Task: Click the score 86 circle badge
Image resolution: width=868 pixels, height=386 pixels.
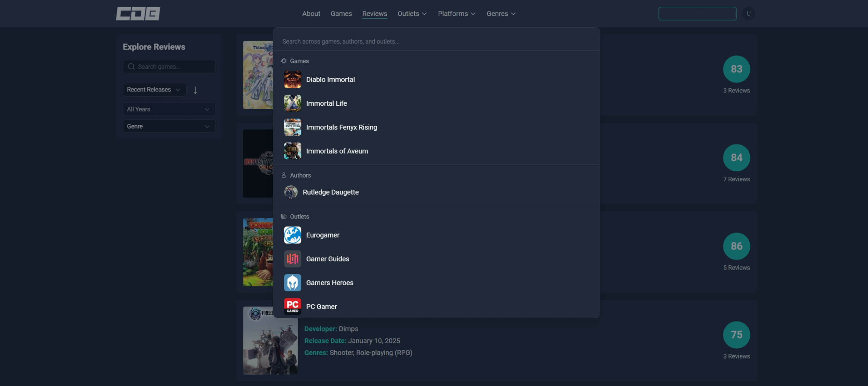Action: tap(736, 246)
